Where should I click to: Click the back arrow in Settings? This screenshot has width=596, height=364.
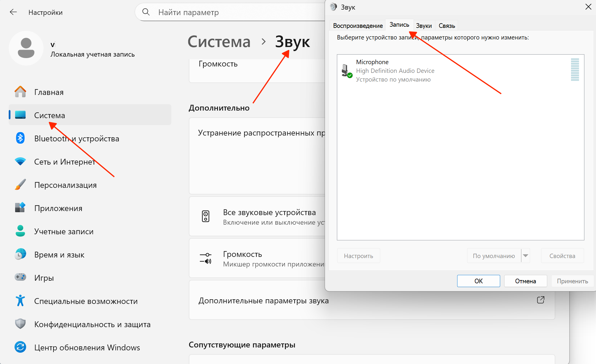click(x=13, y=12)
